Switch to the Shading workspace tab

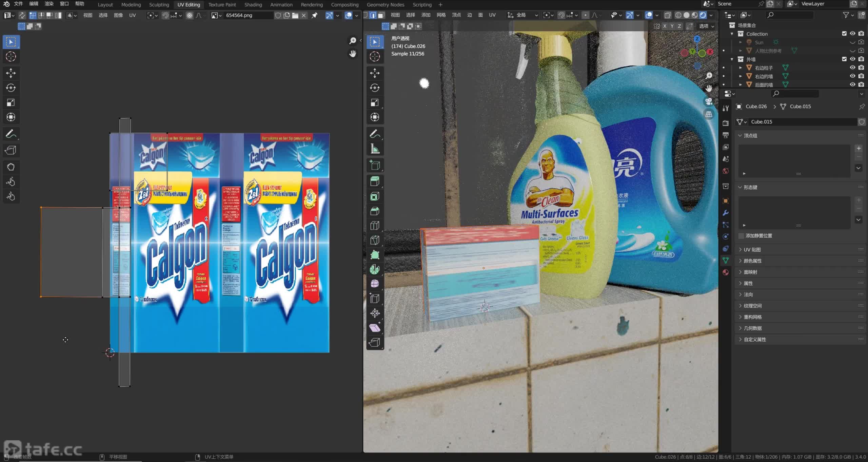(253, 5)
